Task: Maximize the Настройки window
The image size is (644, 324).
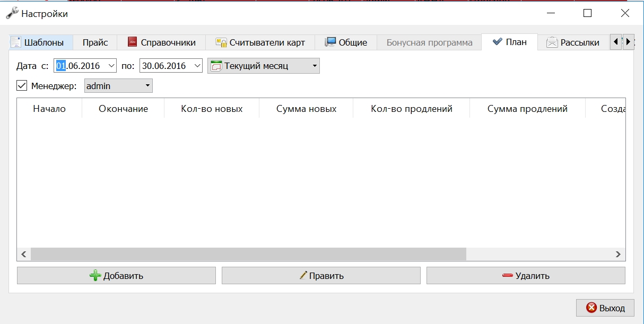Action: pyautogui.click(x=587, y=13)
